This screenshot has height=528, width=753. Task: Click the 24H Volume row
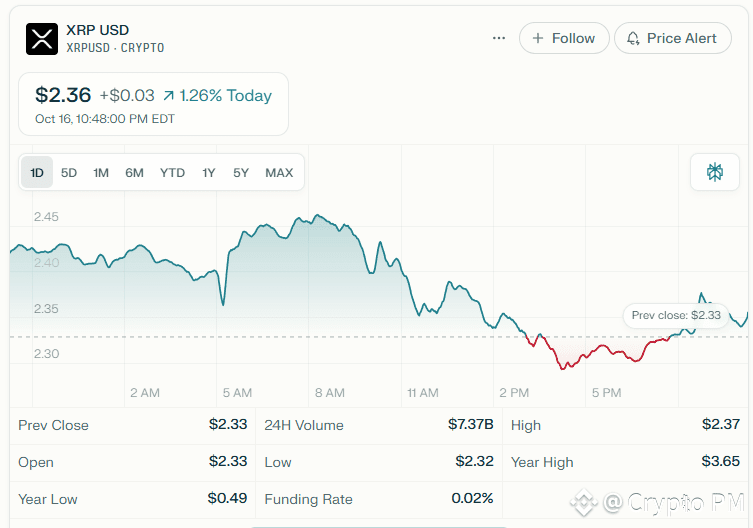coord(378,425)
